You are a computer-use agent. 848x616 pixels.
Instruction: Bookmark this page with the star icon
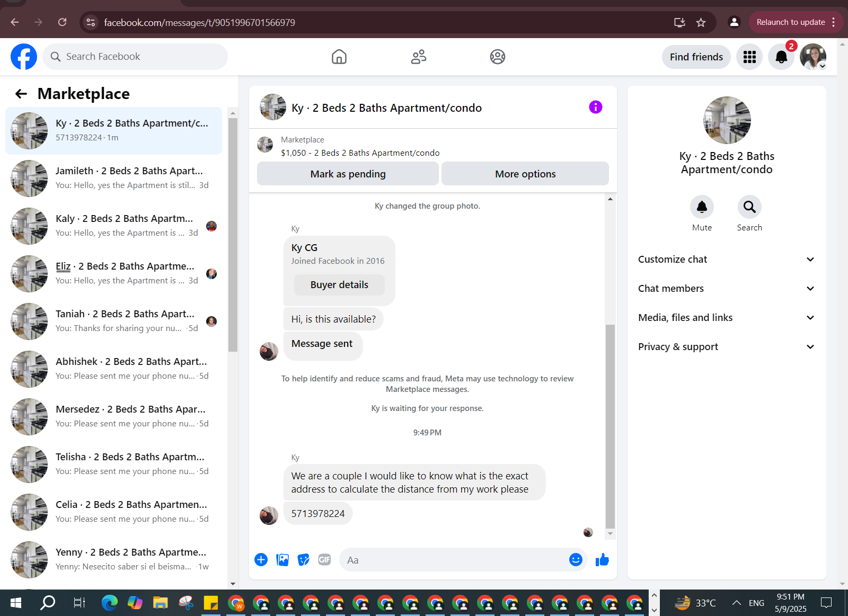pos(701,22)
